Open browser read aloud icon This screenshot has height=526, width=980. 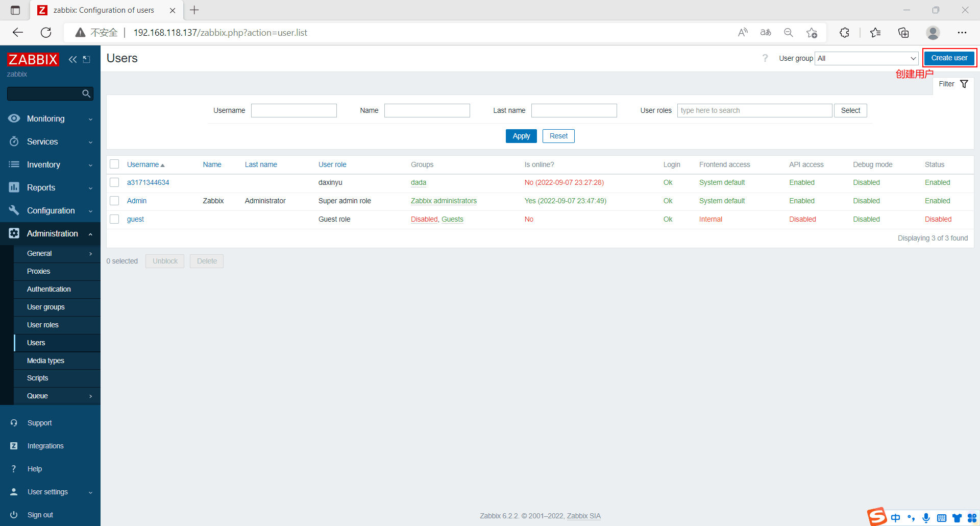[743, 33]
